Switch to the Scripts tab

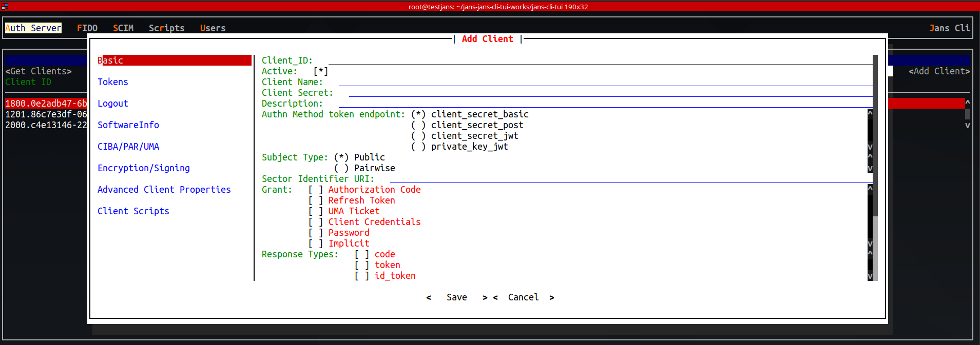click(166, 28)
